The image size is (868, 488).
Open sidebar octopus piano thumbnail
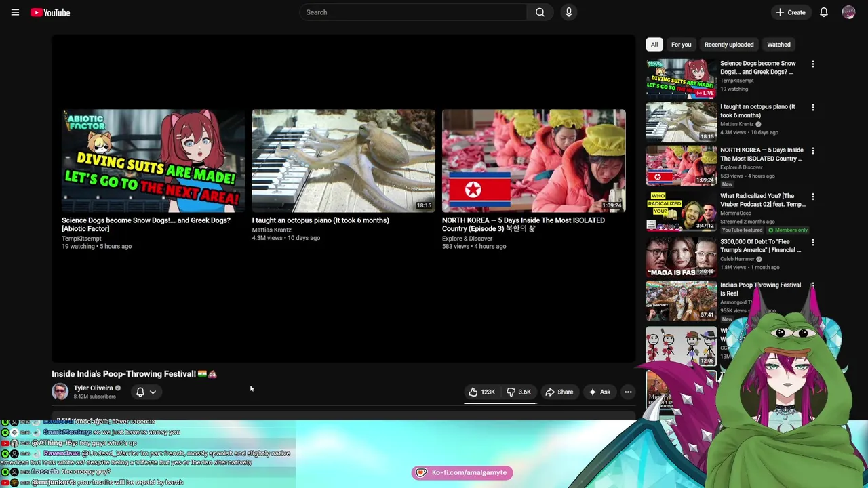click(x=681, y=122)
